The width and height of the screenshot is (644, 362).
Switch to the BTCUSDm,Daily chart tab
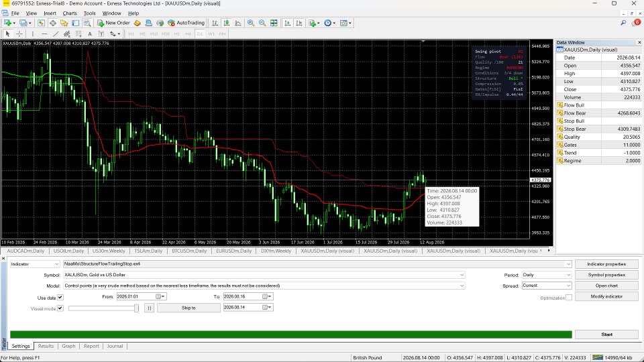pos(189,251)
